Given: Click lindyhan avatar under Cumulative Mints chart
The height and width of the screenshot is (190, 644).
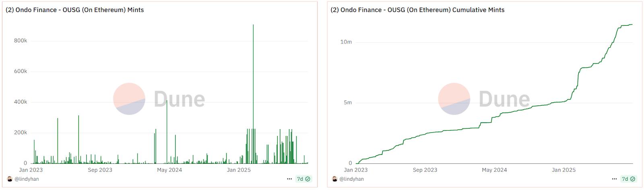Looking at the screenshot, I should pyautogui.click(x=334, y=179).
